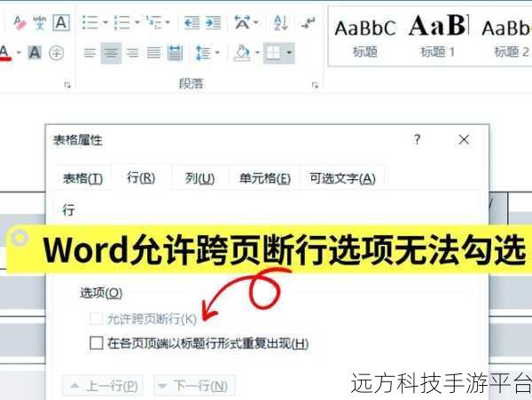Open the shading color dropdown arrow

[x=257, y=52]
